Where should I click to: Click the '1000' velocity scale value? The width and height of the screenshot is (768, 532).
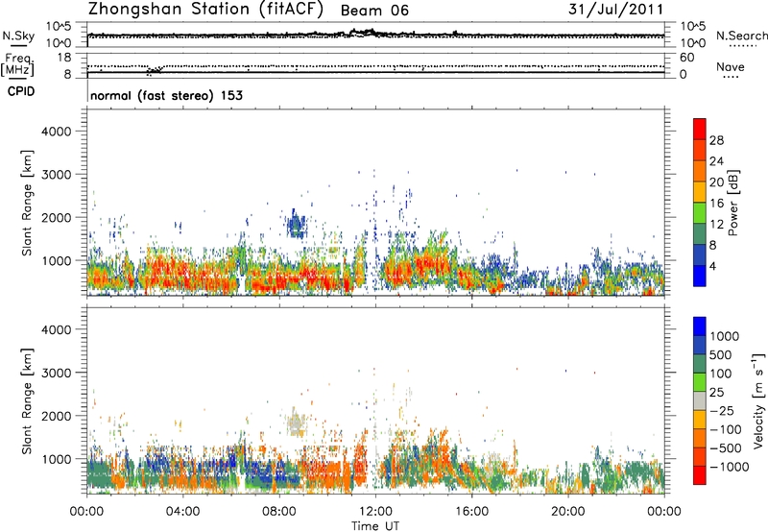[725, 336]
